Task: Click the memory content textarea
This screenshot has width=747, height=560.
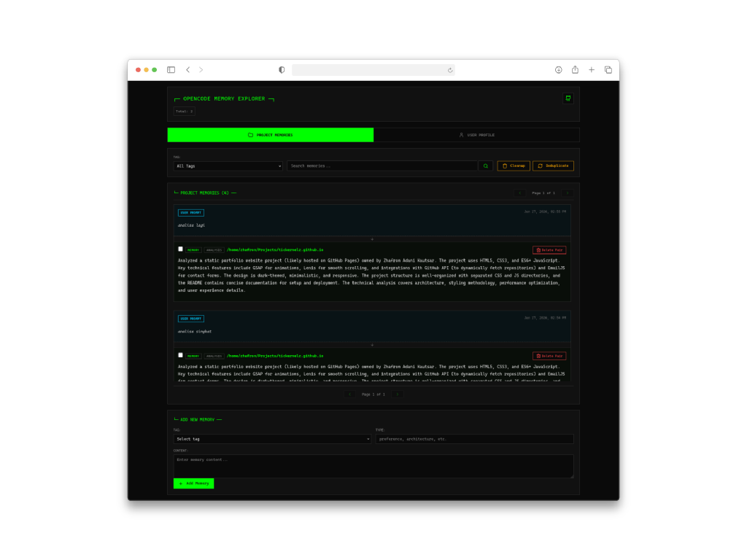Action: coord(373,466)
